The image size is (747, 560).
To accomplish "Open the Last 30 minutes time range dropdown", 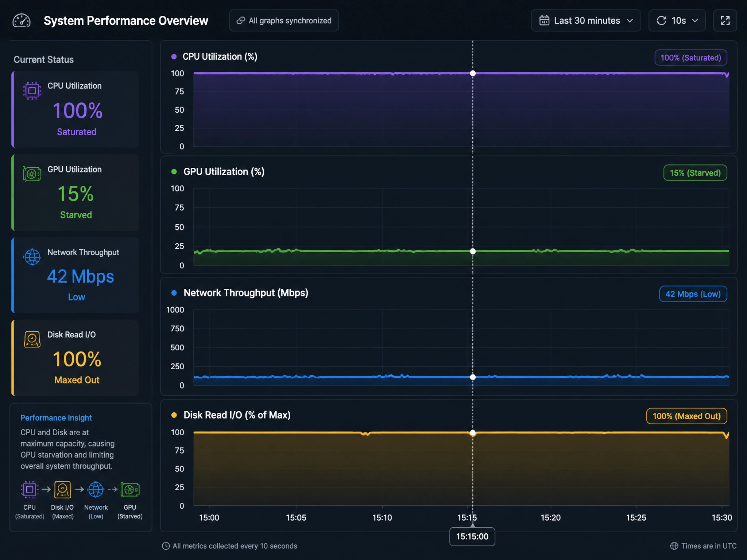I will pos(586,21).
